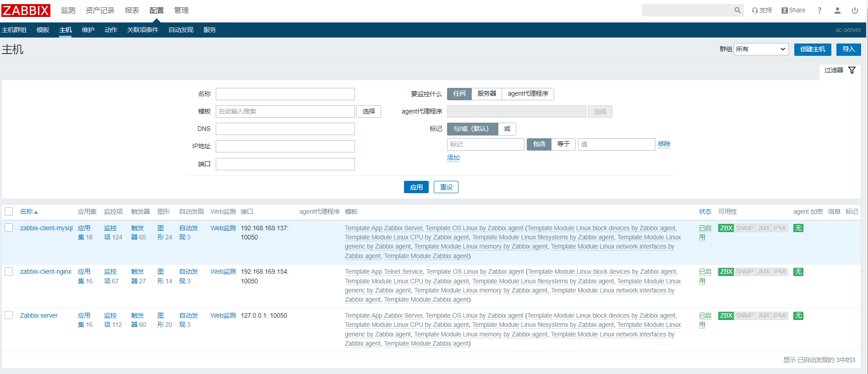The height and width of the screenshot is (374, 868).
Task: Click ZBX availability badge for zabbix-client-nginx
Action: 726,271
